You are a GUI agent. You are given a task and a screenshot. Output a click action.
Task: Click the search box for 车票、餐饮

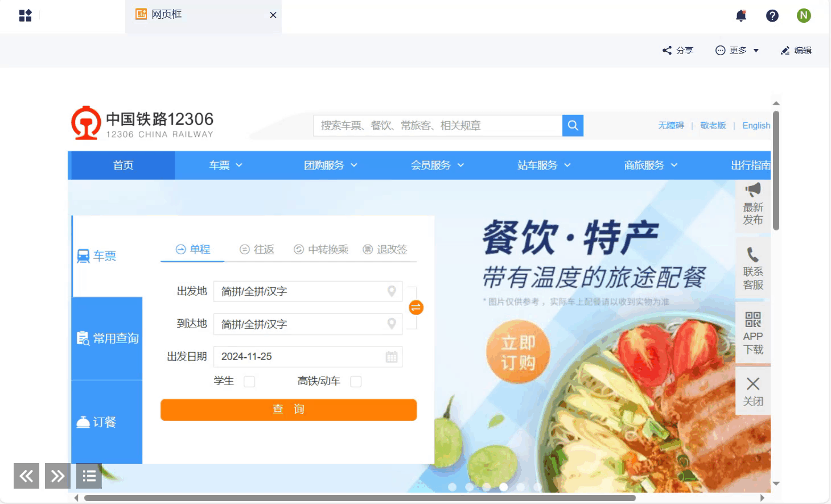pos(438,125)
